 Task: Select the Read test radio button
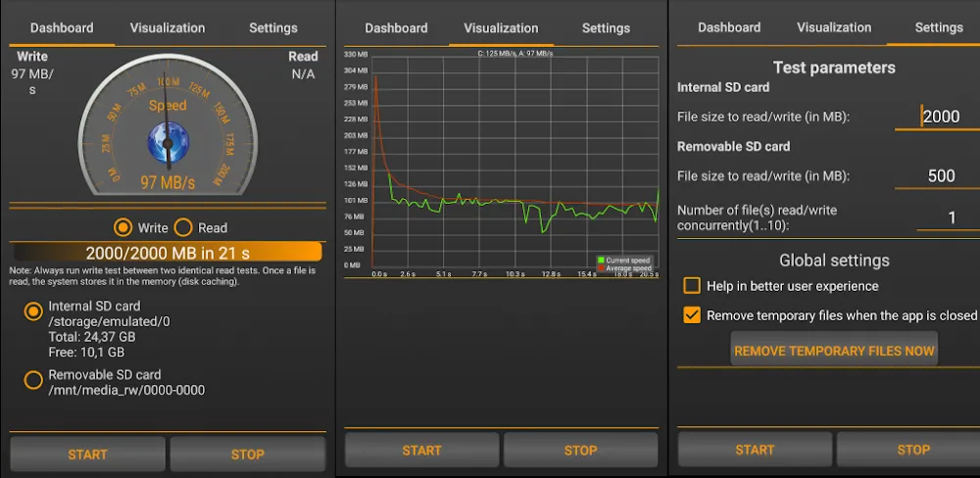183,228
